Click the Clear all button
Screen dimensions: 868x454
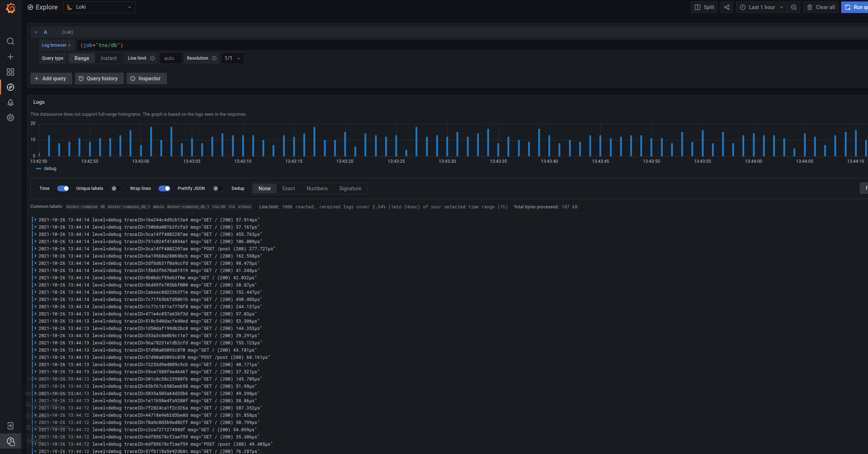coord(821,7)
